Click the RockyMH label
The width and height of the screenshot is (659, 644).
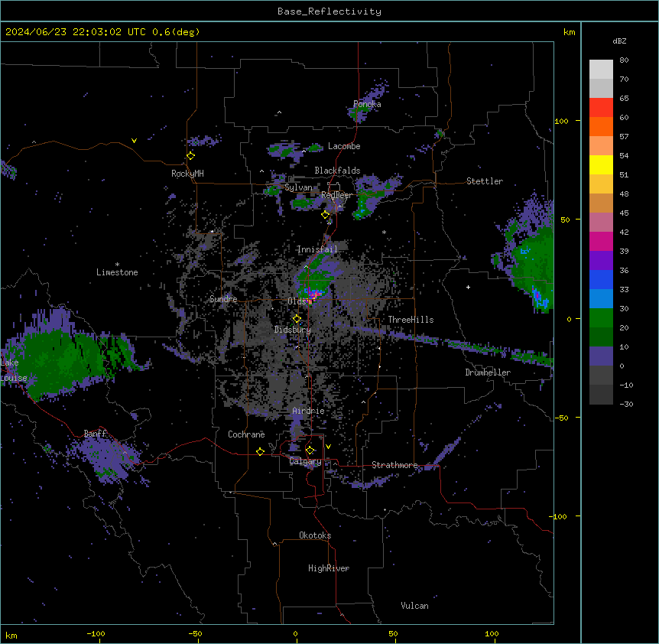(187, 174)
